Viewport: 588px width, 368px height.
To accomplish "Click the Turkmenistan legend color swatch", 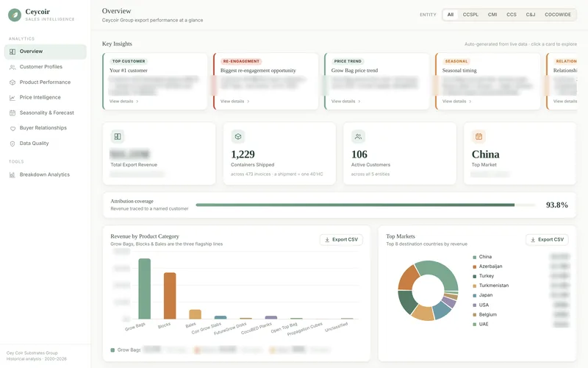I will (474, 286).
